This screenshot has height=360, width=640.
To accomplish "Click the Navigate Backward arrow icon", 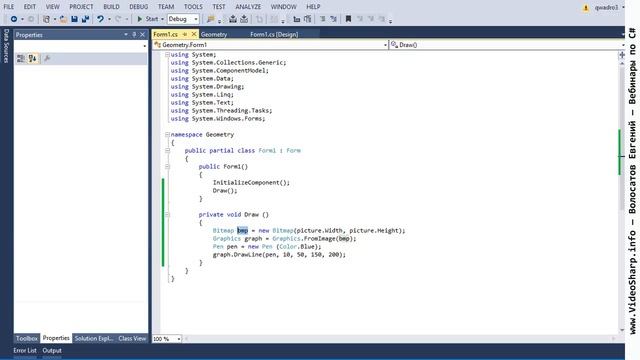I will tap(14, 19).
